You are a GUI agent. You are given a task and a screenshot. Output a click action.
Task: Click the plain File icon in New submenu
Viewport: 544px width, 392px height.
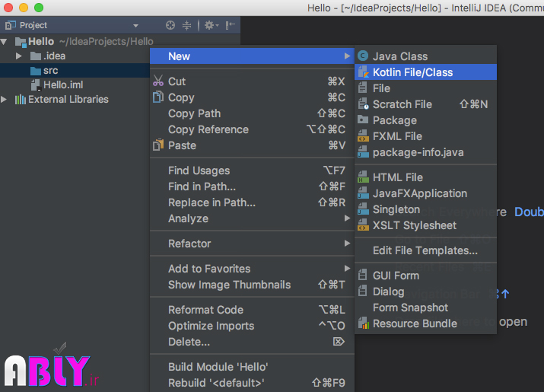363,88
